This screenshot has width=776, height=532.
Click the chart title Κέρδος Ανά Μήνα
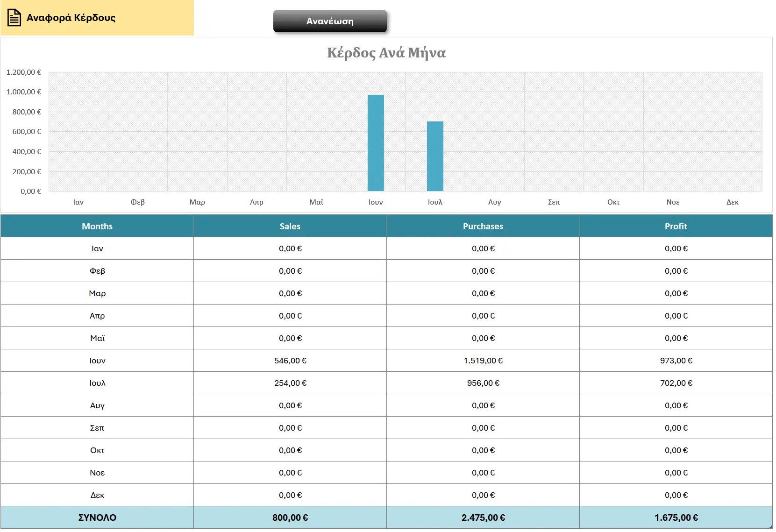click(x=386, y=52)
